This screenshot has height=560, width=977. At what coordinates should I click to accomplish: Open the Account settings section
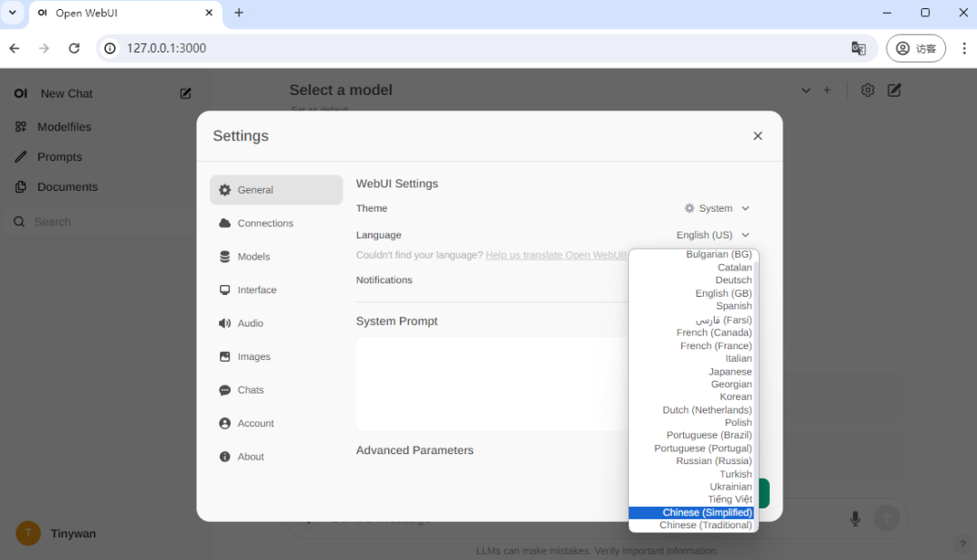[255, 423]
